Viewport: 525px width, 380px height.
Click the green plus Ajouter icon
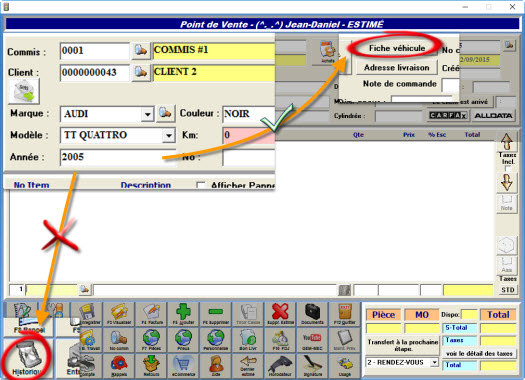click(x=183, y=314)
